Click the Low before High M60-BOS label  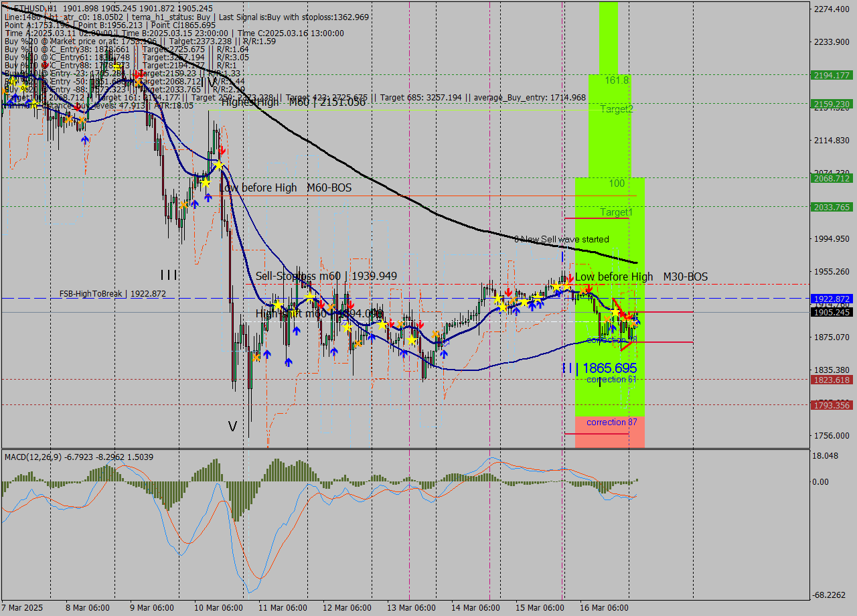coord(286,188)
